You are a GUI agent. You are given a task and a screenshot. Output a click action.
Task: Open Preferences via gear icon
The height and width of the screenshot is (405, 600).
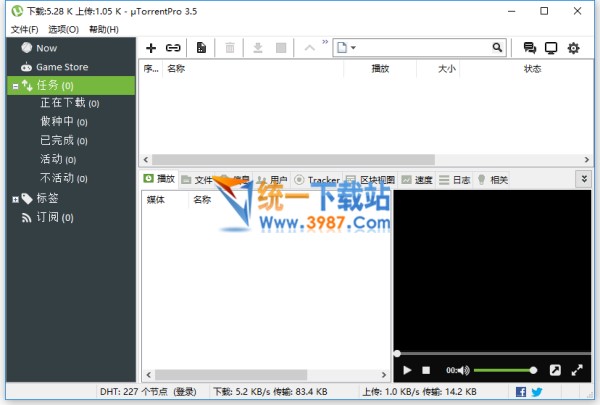click(573, 48)
